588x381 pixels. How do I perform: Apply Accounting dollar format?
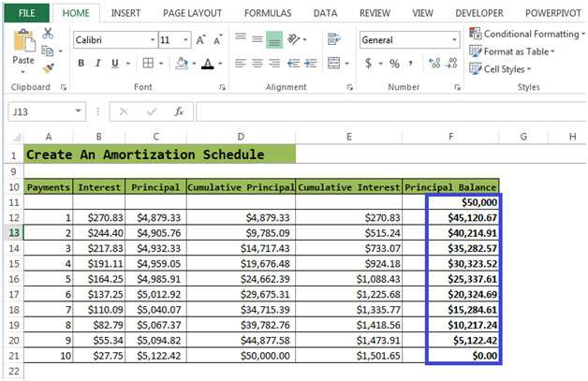(368, 63)
